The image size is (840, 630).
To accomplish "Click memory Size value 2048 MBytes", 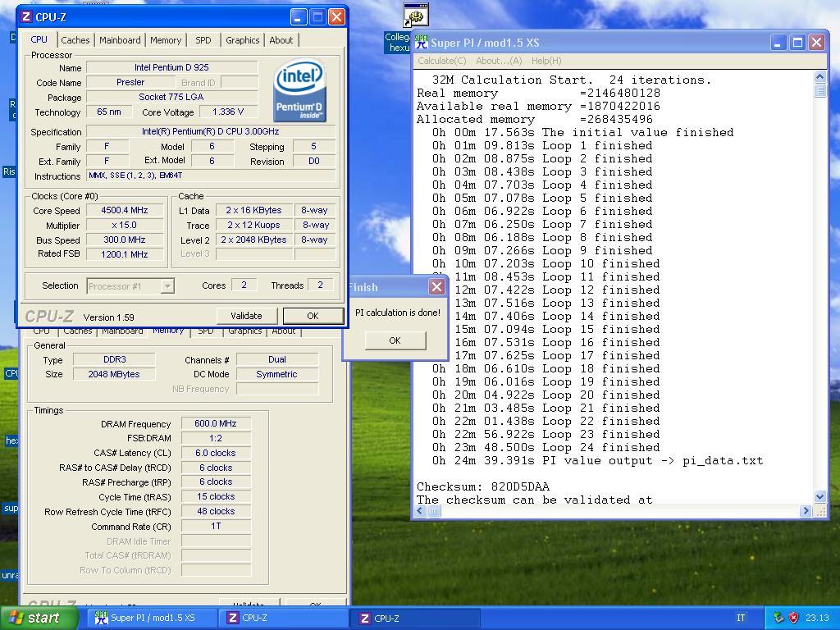I will coord(114,374).
